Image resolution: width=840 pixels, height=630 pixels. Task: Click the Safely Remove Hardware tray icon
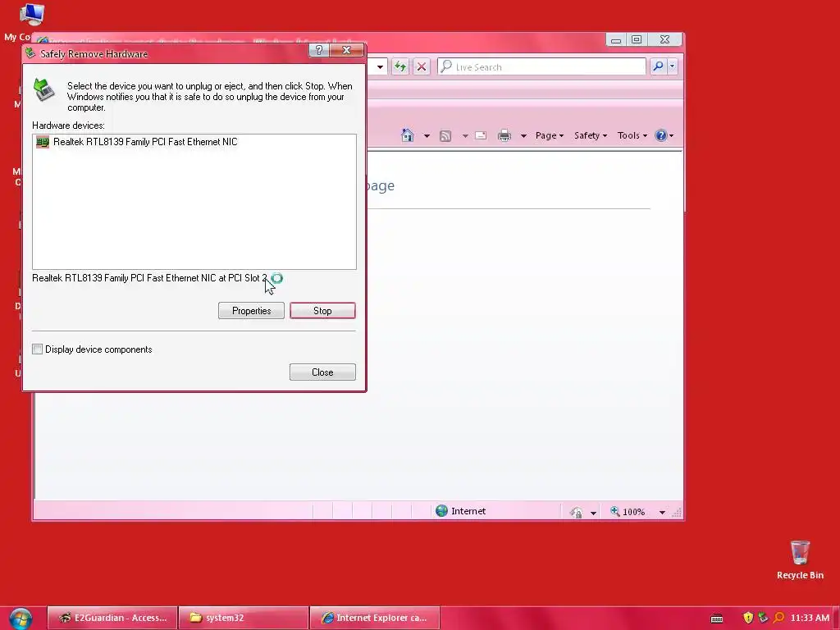pos(763,618)
